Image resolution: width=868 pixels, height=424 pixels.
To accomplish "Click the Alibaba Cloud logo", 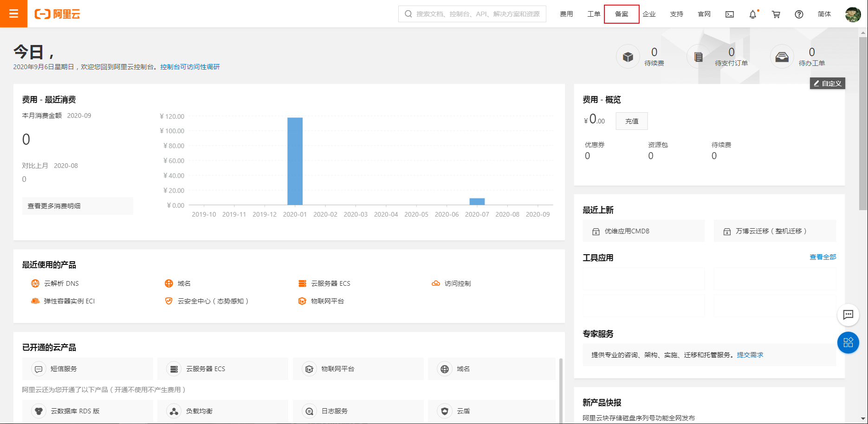I will click(57, 14).
